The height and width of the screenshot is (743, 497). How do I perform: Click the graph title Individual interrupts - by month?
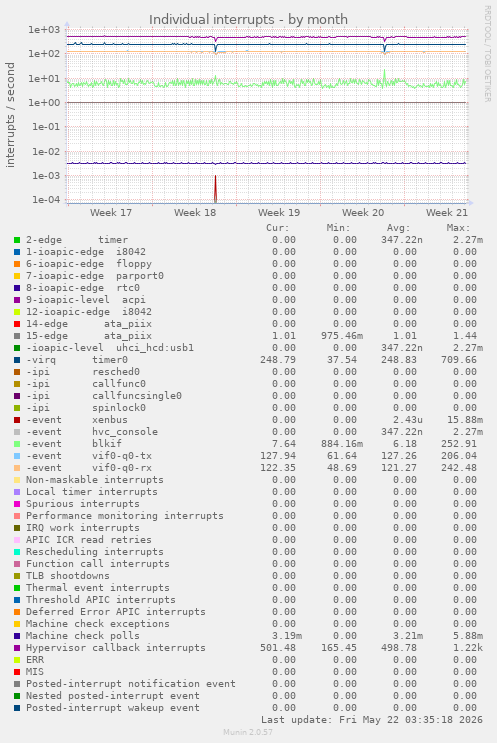248,19
